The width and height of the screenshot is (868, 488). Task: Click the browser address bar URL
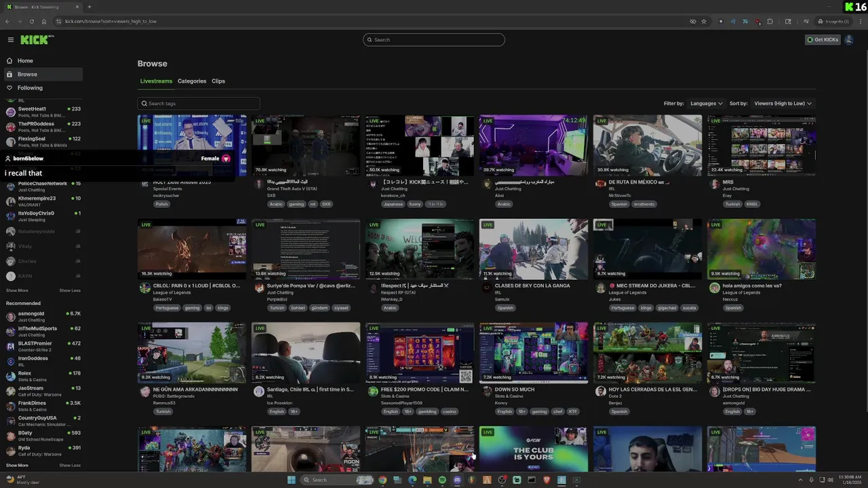click(111, 21)
